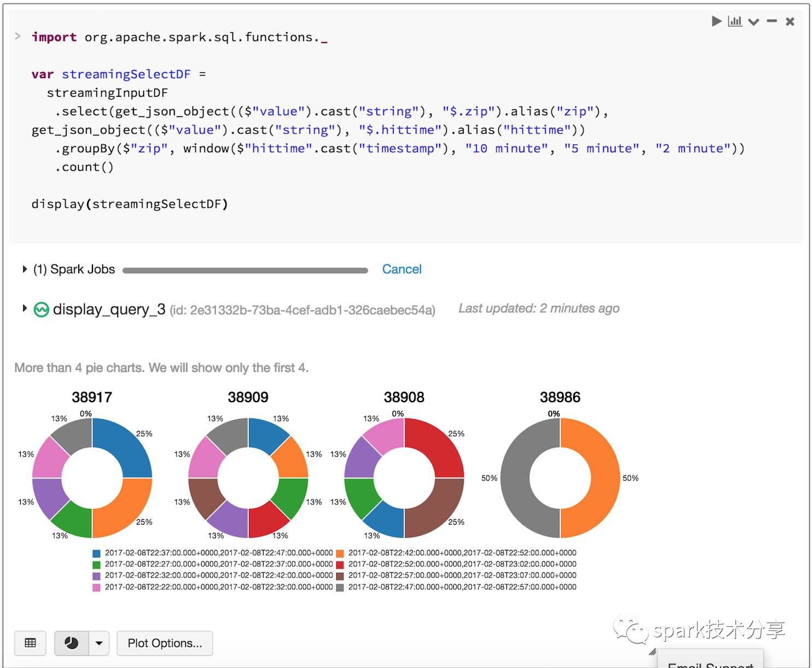Click legend entry 2017-02-08T22:37:00 window text
Viewport: 812px width, 668px height.
click(x=219, y=553)
